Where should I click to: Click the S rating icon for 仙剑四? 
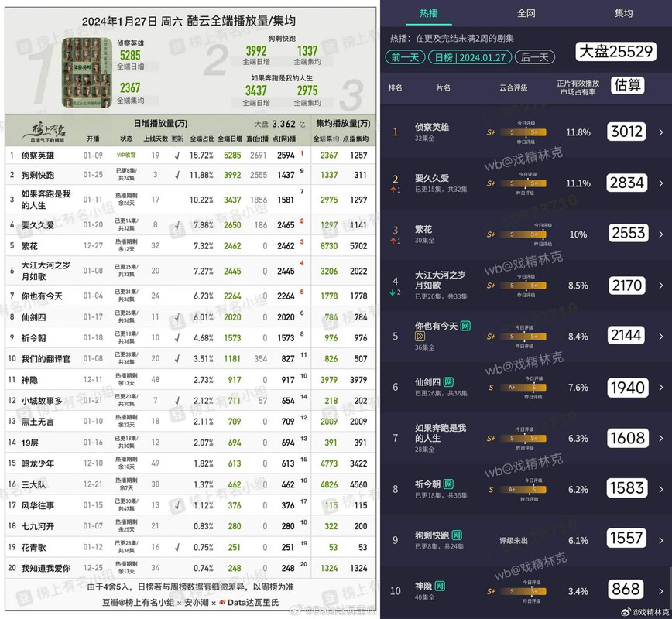491,387
